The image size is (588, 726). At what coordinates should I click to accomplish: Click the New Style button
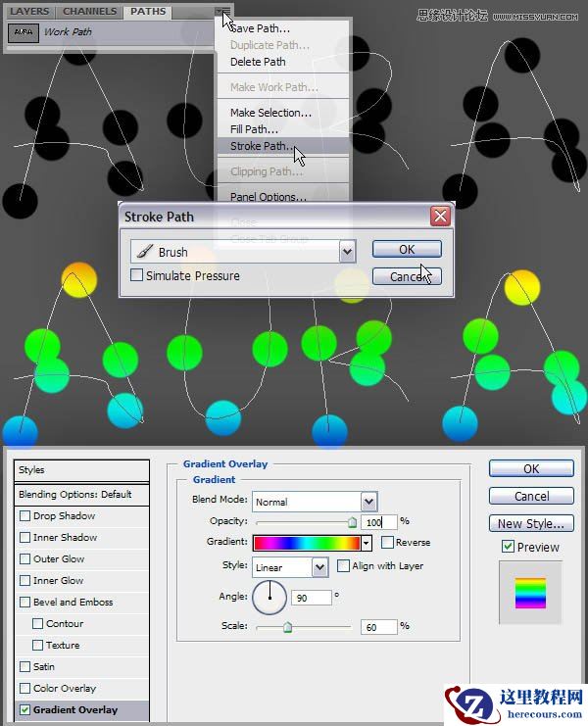click(x=531, y=523)
